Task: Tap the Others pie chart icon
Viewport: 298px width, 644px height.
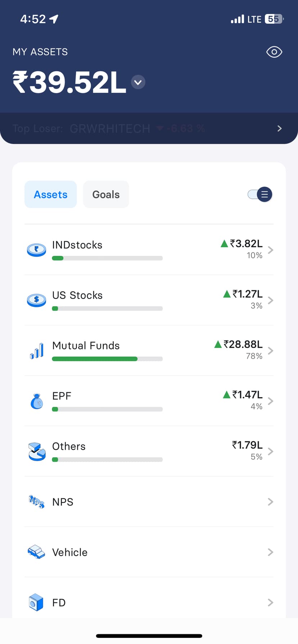Action: 36,451
